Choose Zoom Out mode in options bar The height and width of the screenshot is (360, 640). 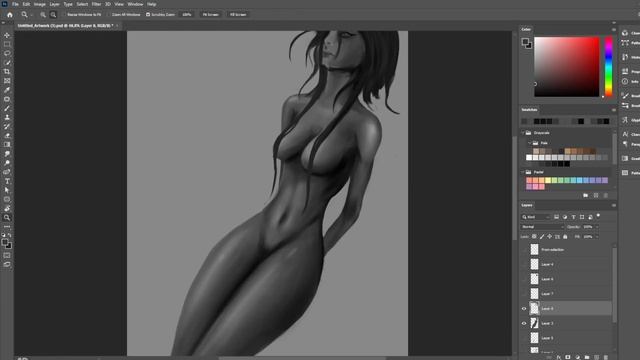pyautogui.click(x=53, y=15)
